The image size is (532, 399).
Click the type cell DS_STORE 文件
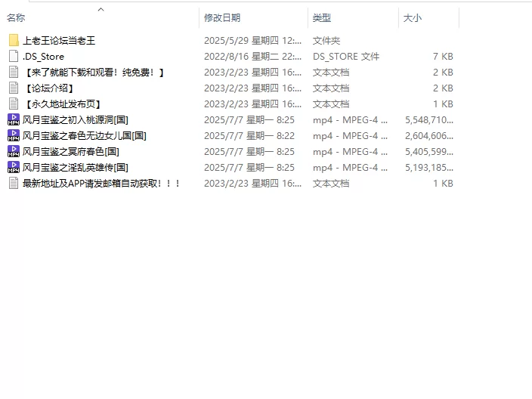pyautogui.click(x=346, y=57)
